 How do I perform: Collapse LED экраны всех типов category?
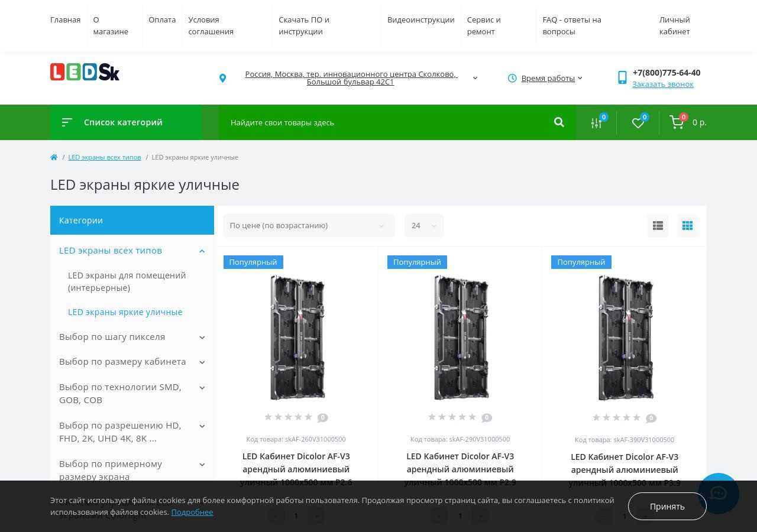202,251
